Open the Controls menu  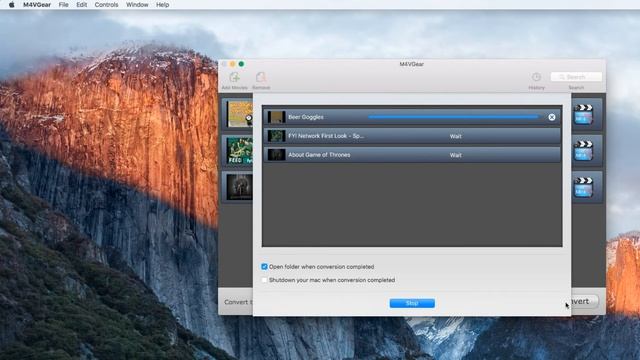pyautogui.click(x=106, y=5)
